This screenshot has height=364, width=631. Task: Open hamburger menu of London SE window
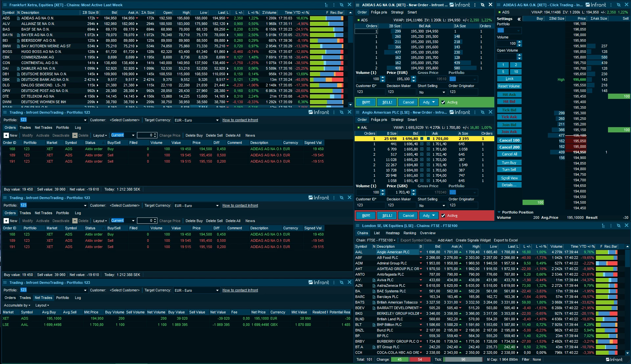tap(358, 226)
